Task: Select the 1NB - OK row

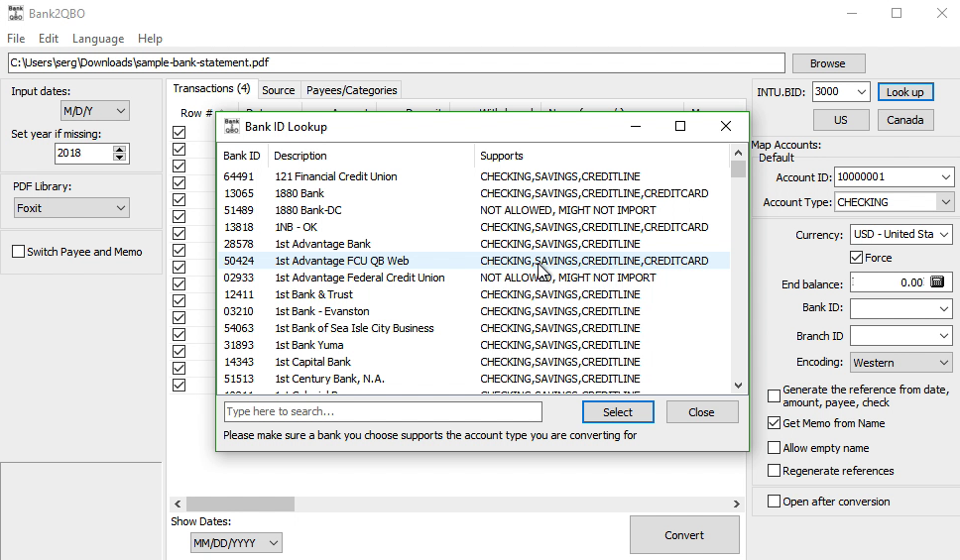Action: (473, 227)
